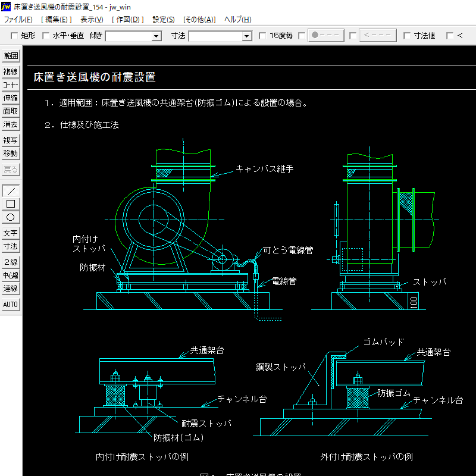Toggle the 水平・垂直 checkbox

pyautogui.click(x=46, y=36)
